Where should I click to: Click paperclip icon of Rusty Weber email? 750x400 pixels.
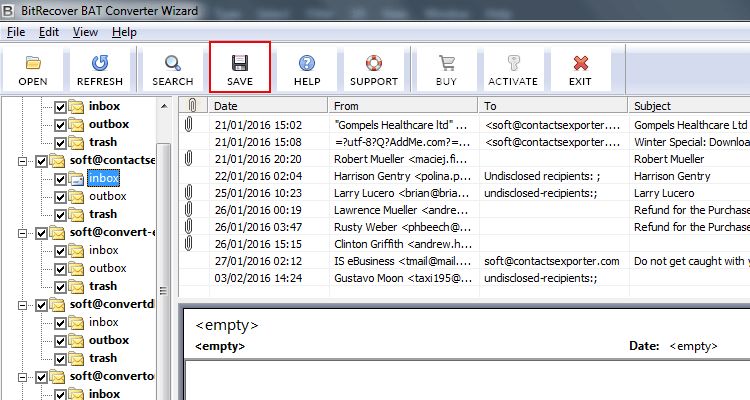189,227
